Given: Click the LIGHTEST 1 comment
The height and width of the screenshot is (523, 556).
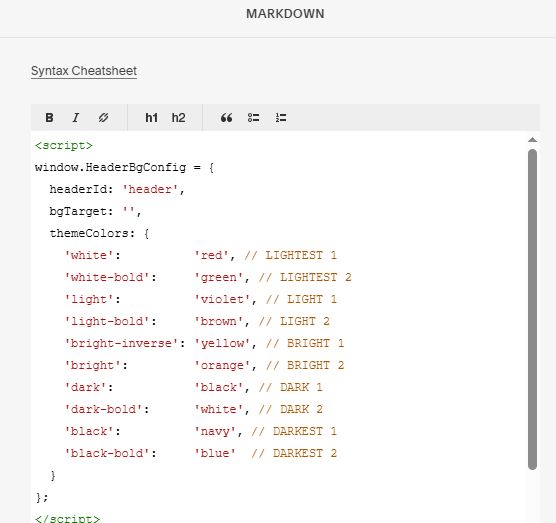Looking at the screenshot, I should (x=290, y=255).
